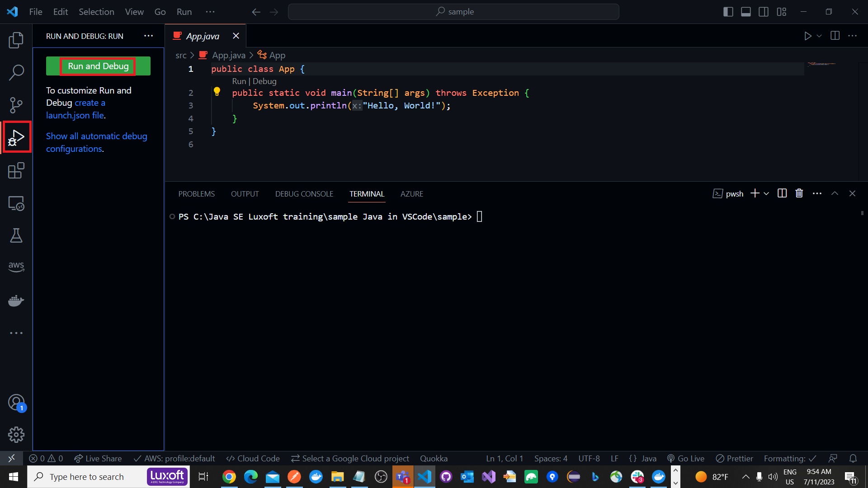Kill the terminal with trash icon
The width and height of the screenshot is (868, 488).
tap(799, 193)
